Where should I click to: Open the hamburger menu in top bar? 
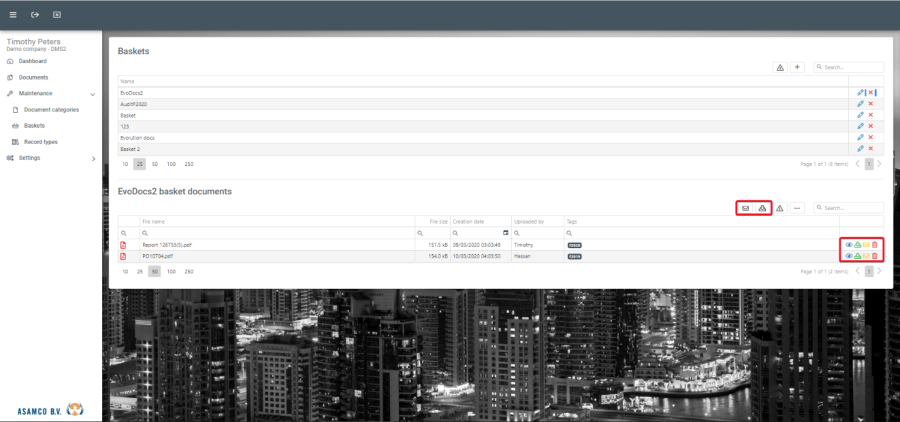(x=13, y=15)
